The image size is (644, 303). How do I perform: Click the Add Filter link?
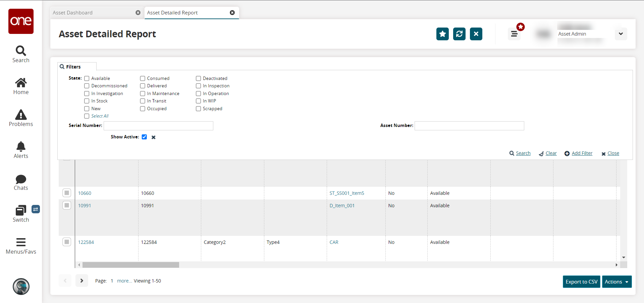tap(582, 153)
